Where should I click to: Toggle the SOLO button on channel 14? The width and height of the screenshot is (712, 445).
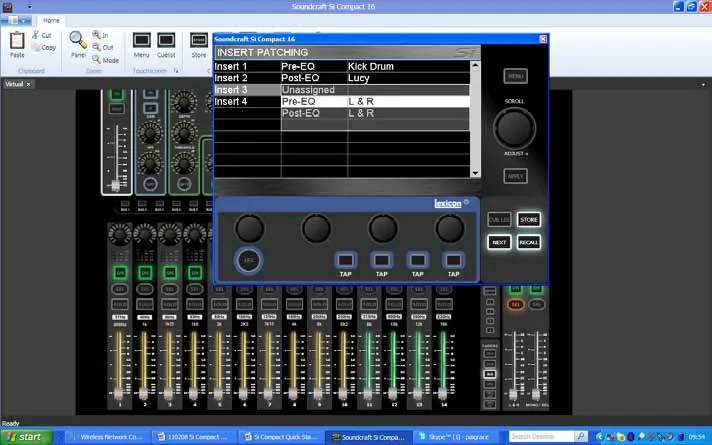(444, 304)
